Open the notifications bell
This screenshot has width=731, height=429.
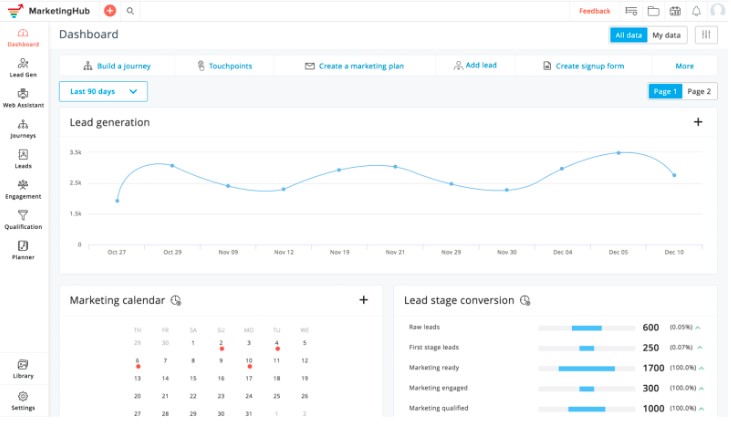point(697,11)
